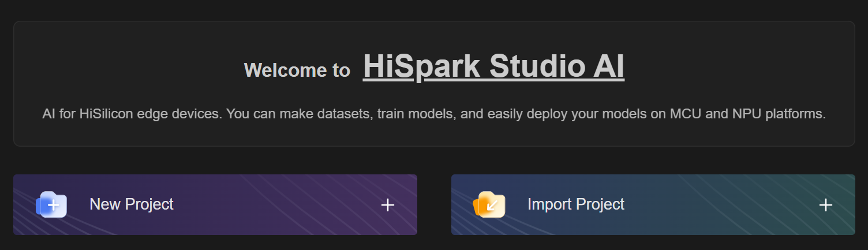Click the word "AI" in underlined title
Screen dimensions: 868x250
tap(608, 66)
